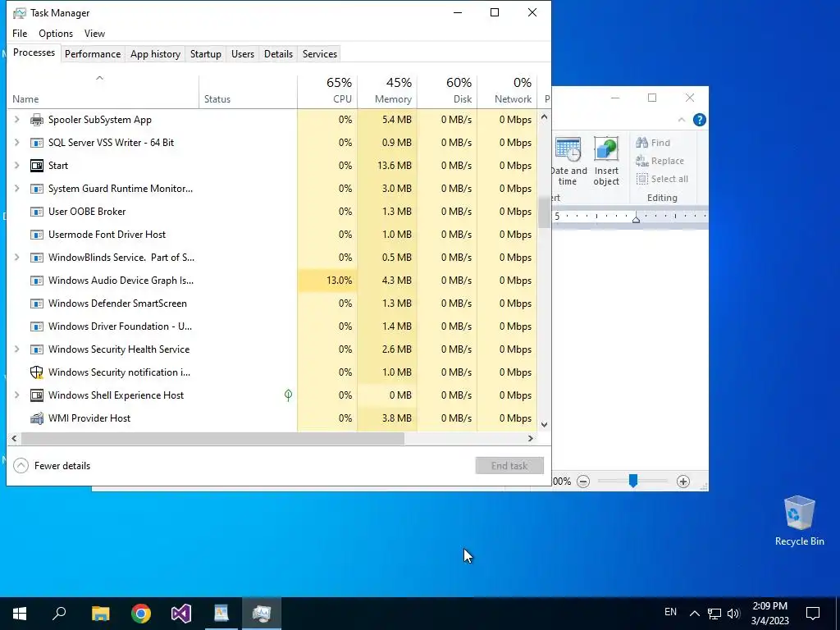
Task: Click the Windows Audio Device Graph icon
Action: (36, 281)
